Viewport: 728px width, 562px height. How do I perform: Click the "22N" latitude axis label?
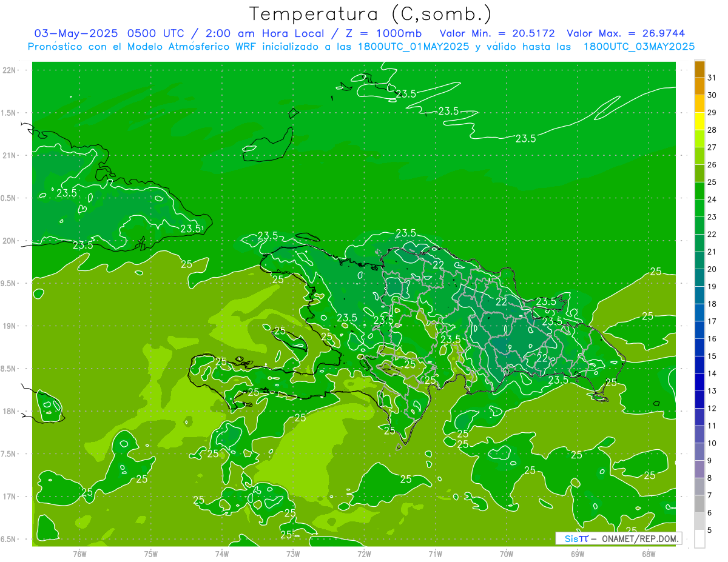tap(10, 70)
